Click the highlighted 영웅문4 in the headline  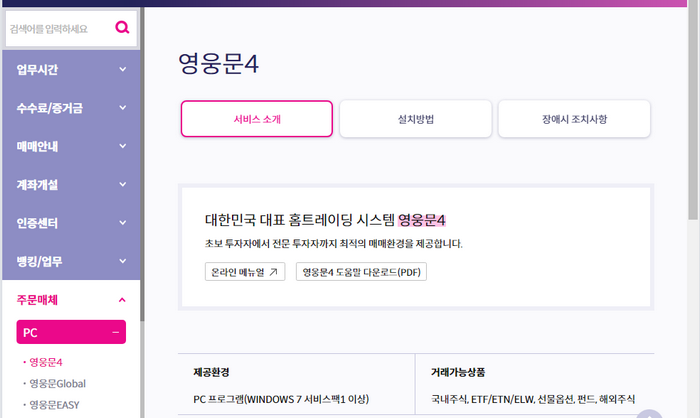pyautogui.click(x=421, y=220)
